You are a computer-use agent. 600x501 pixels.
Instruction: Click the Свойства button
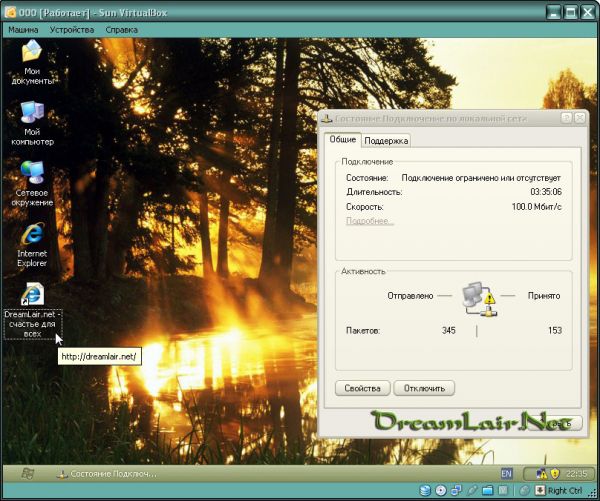click(362, 387)
